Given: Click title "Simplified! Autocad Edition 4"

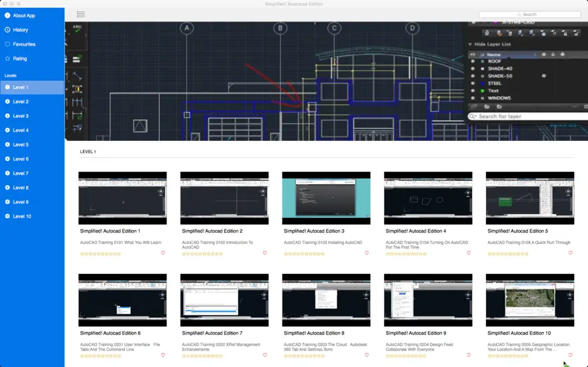Looking at the screenshot, I should pyautogui.click(x=416, y=231).
